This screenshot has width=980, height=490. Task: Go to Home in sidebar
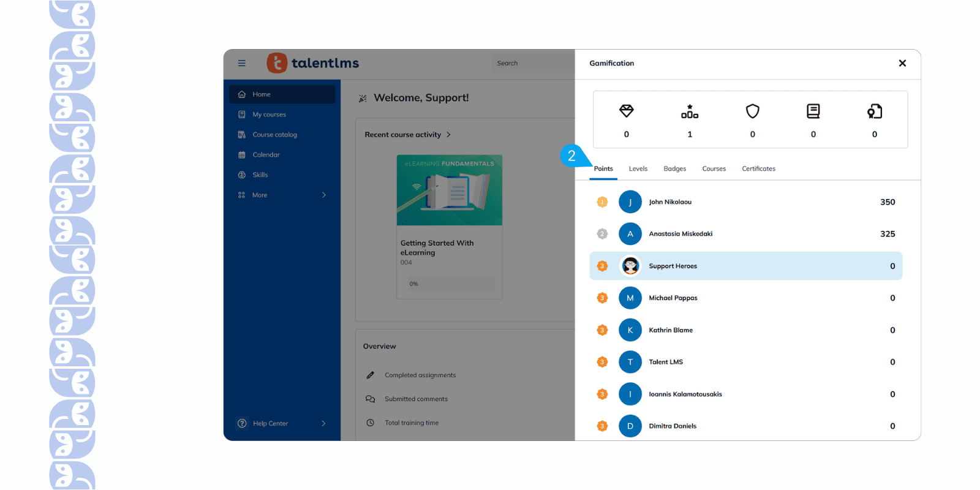[x=282, y=94]
